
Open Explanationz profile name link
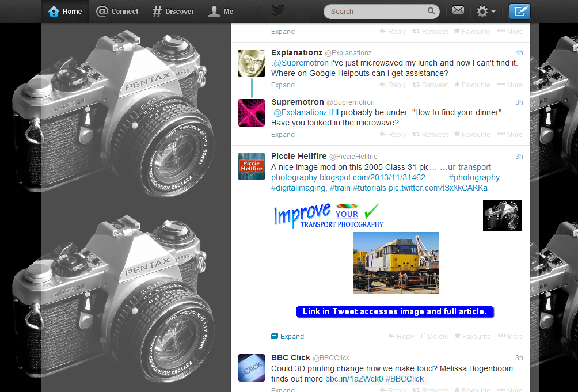(x=296, y=53)
